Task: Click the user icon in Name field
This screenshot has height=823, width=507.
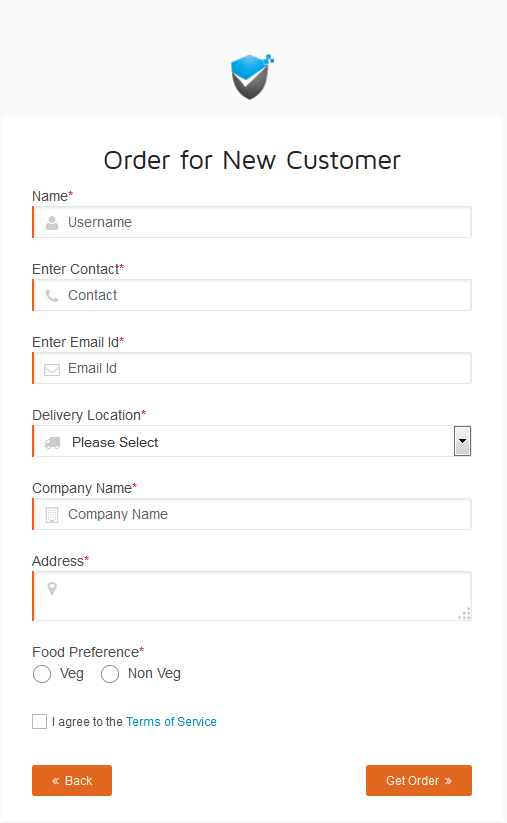Action: click(x=52, y=223)
